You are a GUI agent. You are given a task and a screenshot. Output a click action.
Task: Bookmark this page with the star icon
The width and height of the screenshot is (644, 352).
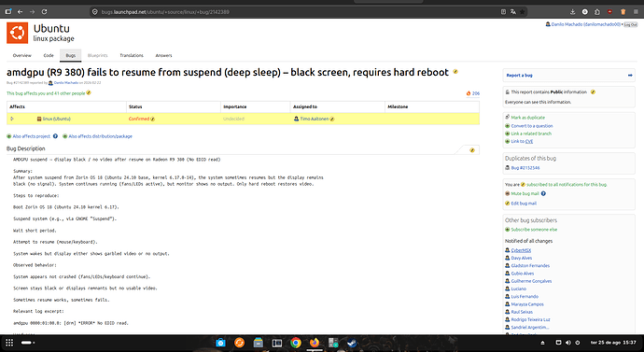(523, 12)
